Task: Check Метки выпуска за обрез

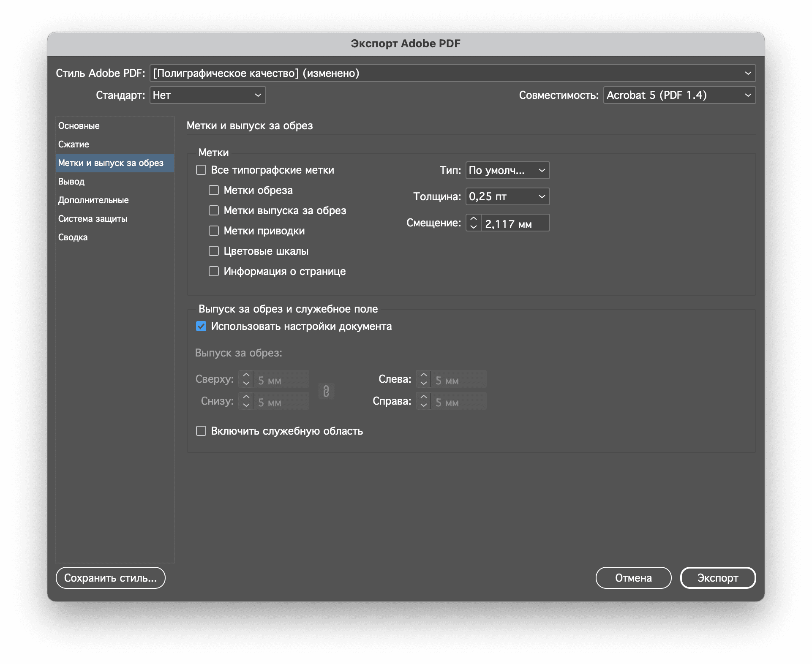Action: click(x=214, y=210)
